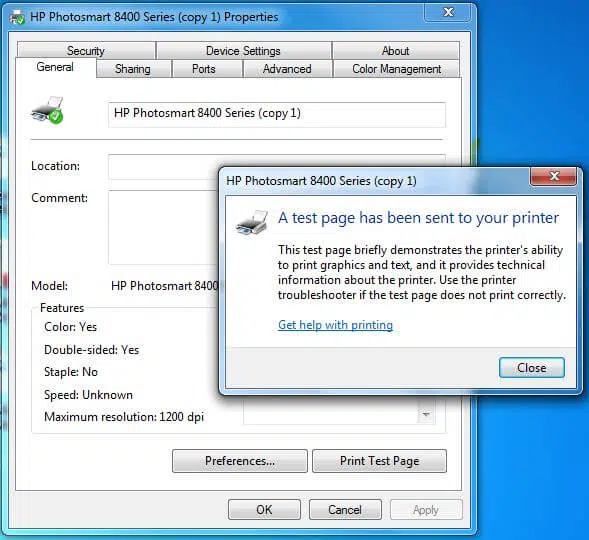Select the About tab

pos(396,51)
